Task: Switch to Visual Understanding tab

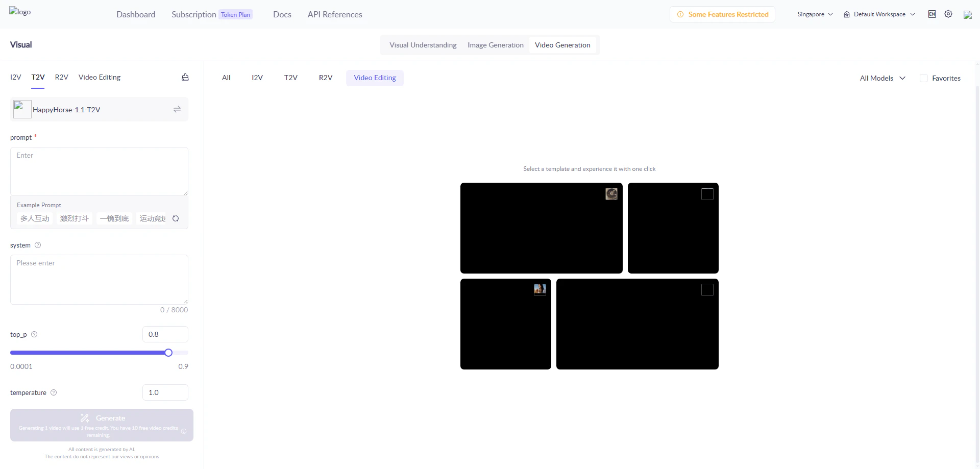Action: tap(423, 45)
